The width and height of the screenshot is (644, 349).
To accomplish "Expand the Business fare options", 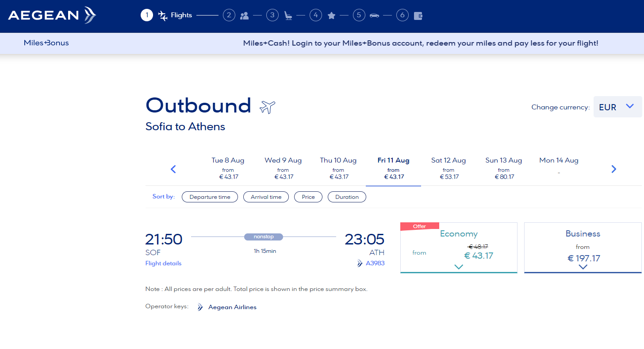I will 583,267.
